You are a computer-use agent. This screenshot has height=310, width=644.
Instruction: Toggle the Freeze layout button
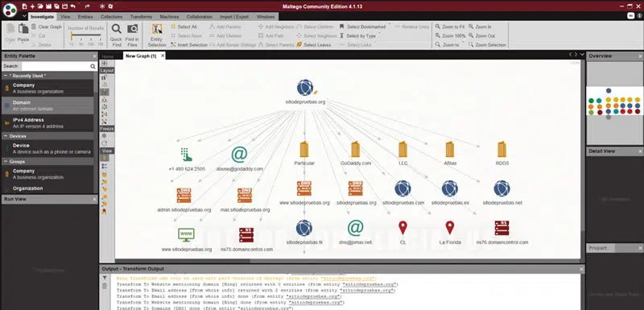coord(105,135)
